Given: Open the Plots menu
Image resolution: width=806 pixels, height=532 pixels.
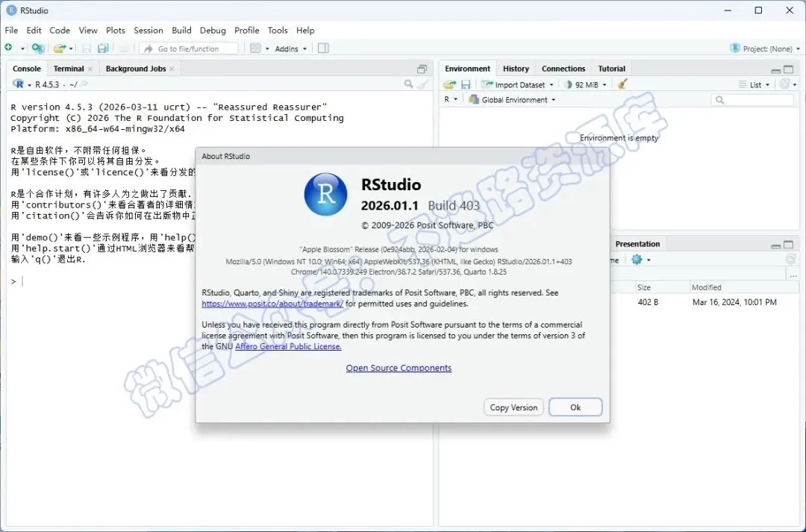Looking at the screenshot, I should coord(116,31).
